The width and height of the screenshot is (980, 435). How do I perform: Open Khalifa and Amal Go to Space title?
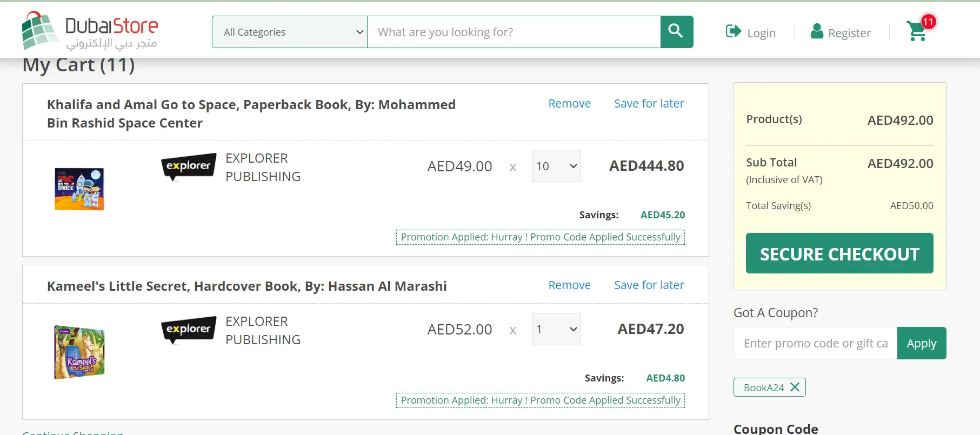(x=251, y=113)
